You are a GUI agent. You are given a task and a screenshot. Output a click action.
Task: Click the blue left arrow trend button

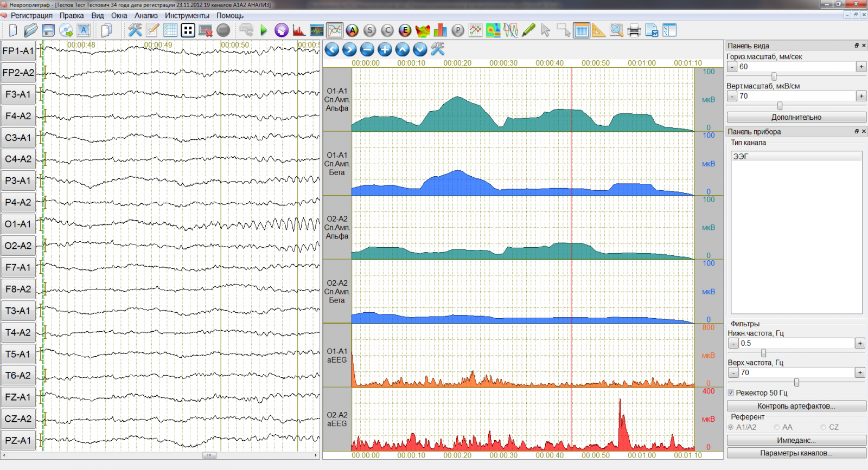pyautogui.click(x=332, y=50)
